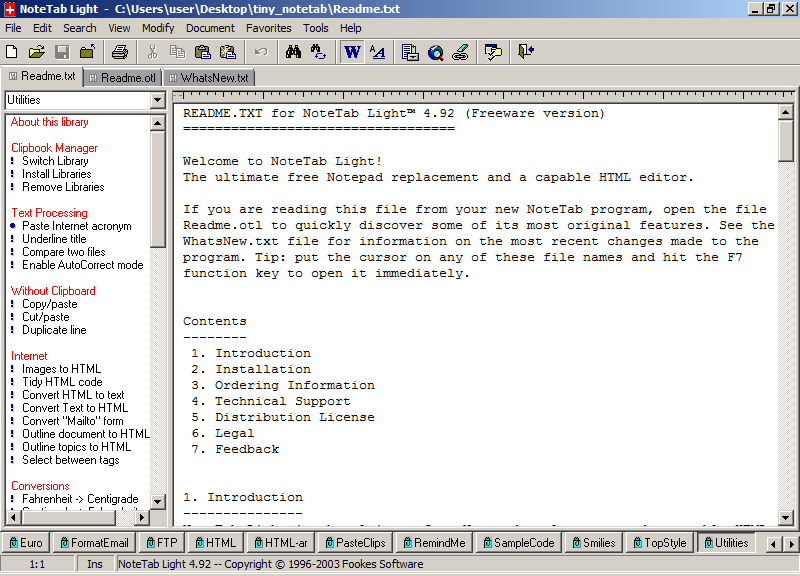The width and height of the screenshot is (800, 576).
Task: Open the Utilities library dropdown
Action: coord(157,100)
